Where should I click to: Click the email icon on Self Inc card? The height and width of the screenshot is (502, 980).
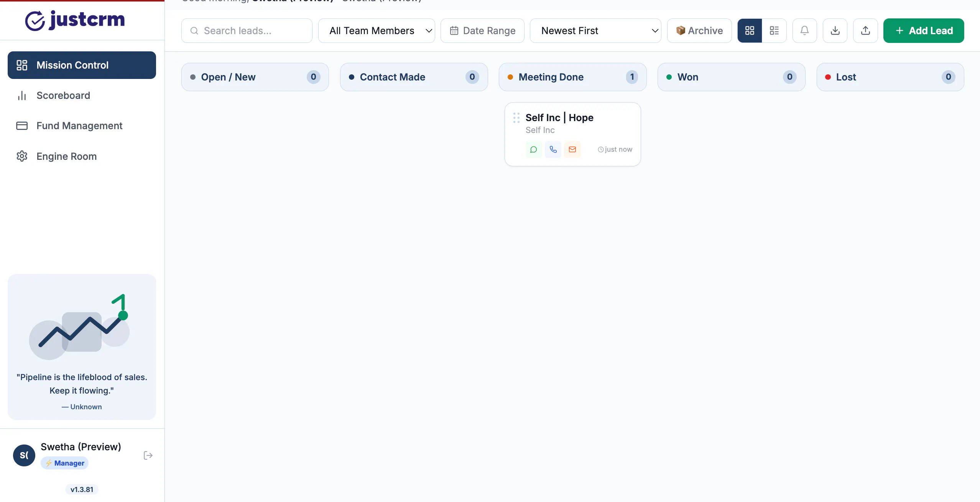[572, 149]
